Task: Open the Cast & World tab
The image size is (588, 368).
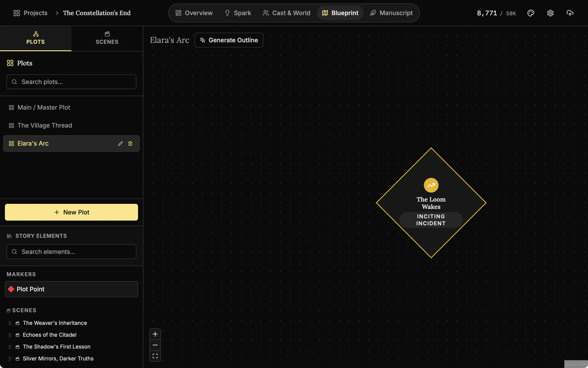Action: [286, 13]
